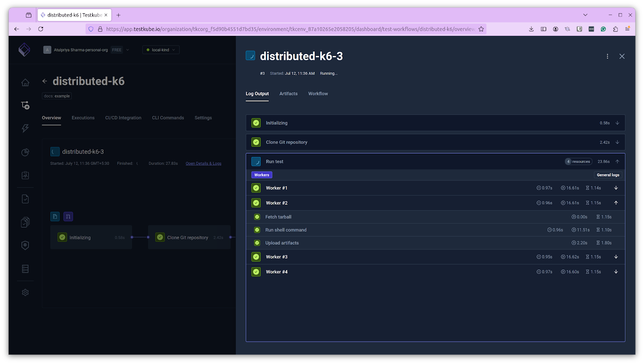Click the docs: example label tag
The height and width of the screenshot is (364, 644).
pyautogui.click(x=57, y=96)
